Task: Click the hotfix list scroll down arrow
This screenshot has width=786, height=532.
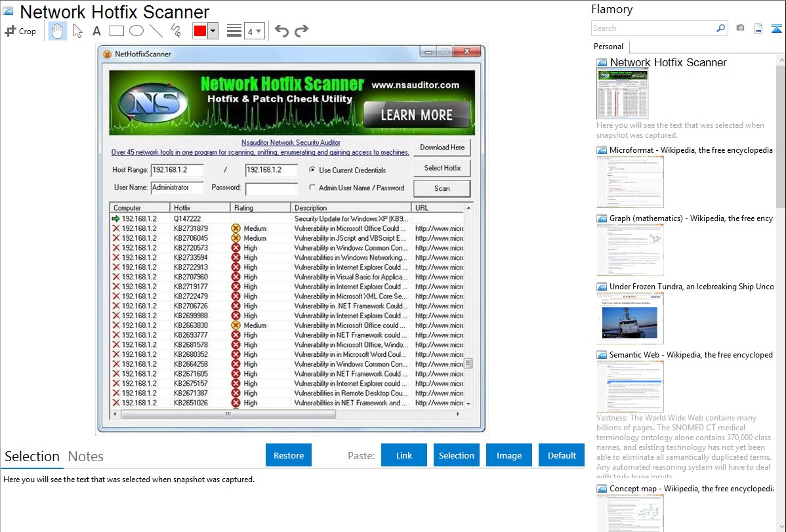Action: coord(468,403)
